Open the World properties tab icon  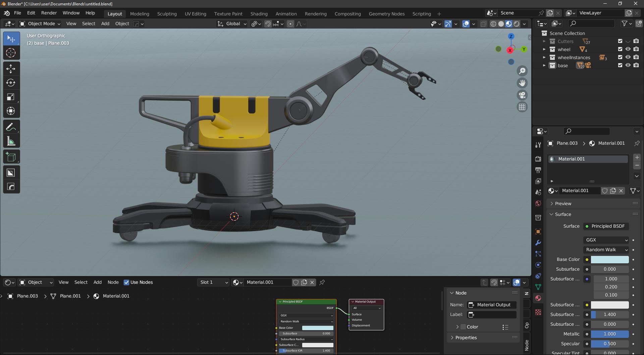point(538,203)
